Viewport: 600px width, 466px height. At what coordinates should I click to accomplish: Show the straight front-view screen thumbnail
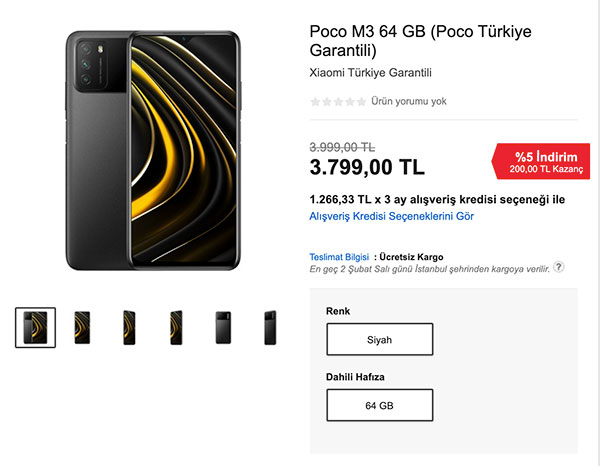click(x=83, y=327)
